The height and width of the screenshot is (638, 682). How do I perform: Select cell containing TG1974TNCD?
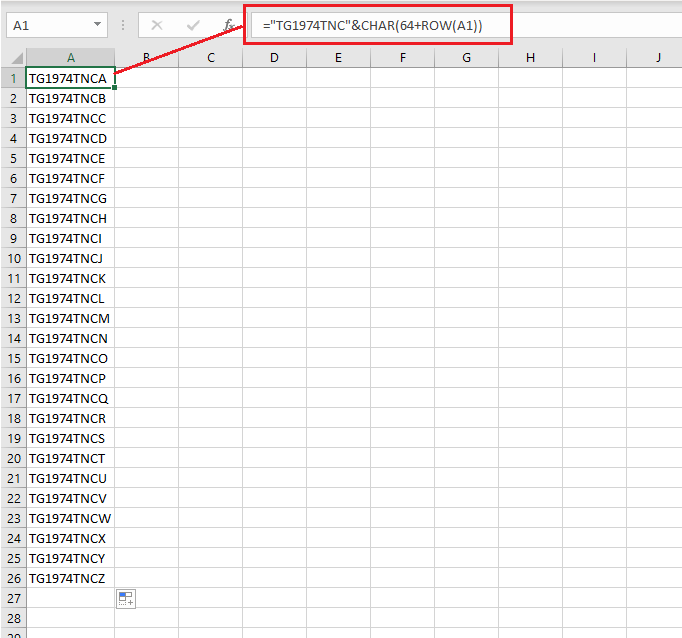point(70,138)
